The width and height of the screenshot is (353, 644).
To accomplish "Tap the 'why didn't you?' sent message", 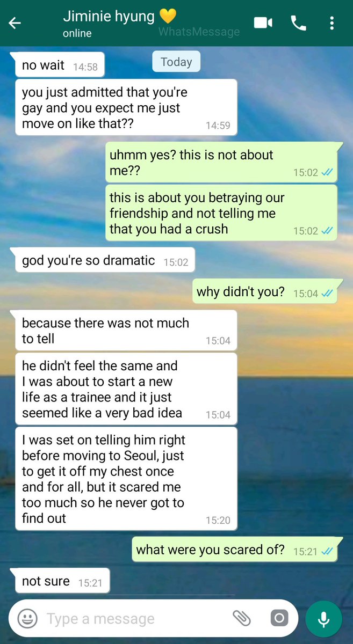I will click(265, 292).
